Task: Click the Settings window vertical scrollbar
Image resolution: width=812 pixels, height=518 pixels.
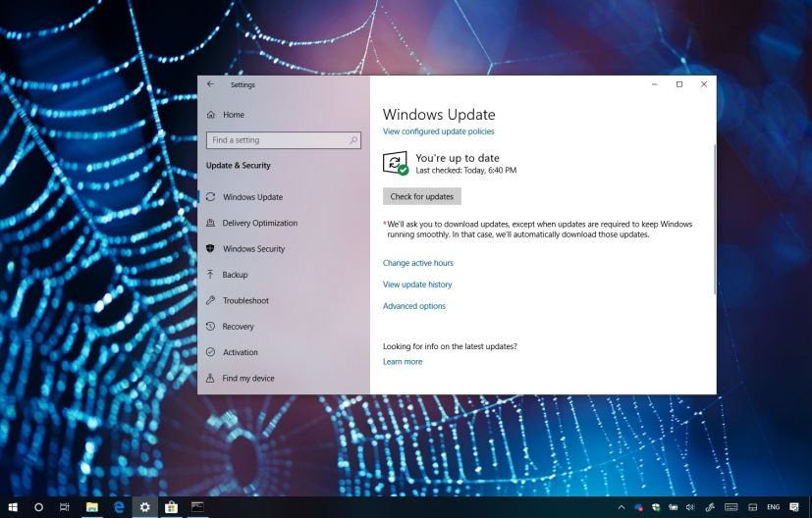Action: pos(715,220)
